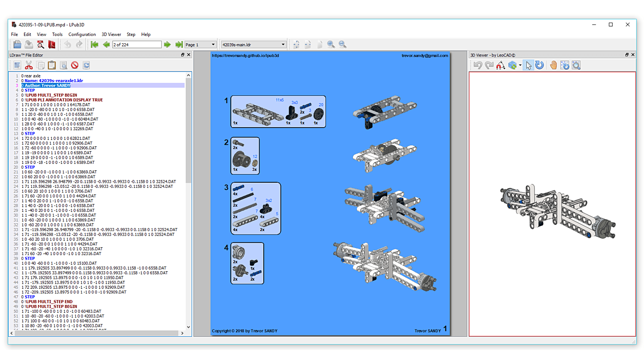The image size is (644, 362).
Task: Copy text in the LDraw File Editor
Action: click(x=40, y=65)
